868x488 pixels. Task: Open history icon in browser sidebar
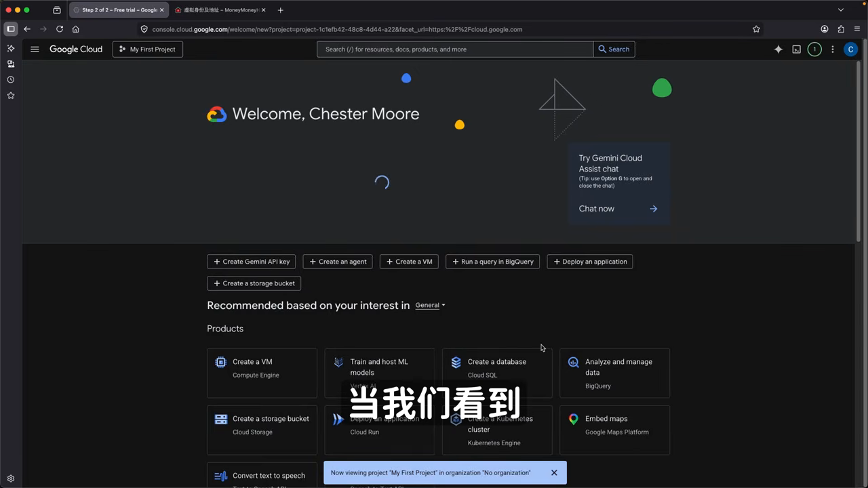[11, 80]
